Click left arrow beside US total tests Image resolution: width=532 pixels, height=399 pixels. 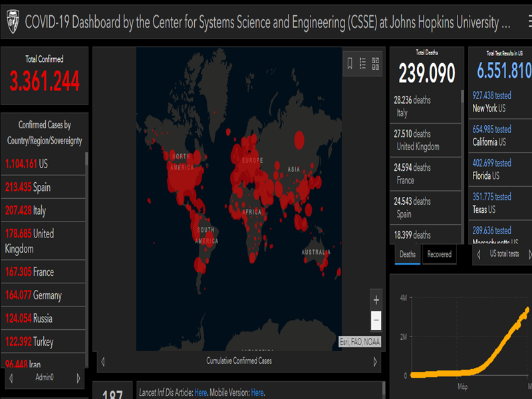coord(479,254)
